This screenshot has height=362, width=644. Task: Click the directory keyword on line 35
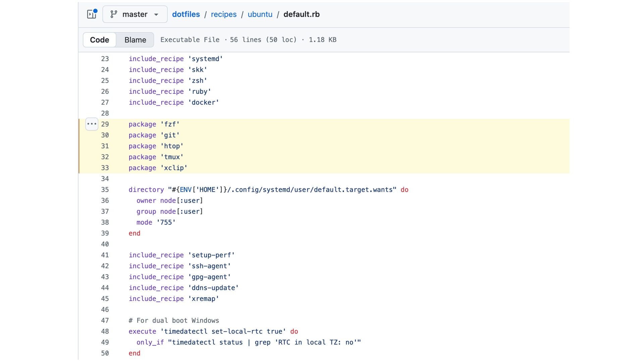click(x=146, y=190)
